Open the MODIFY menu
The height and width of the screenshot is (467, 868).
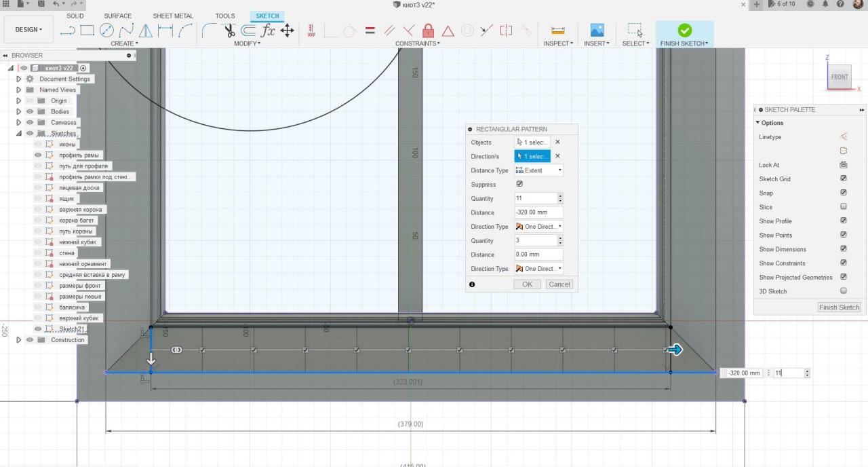247,43
